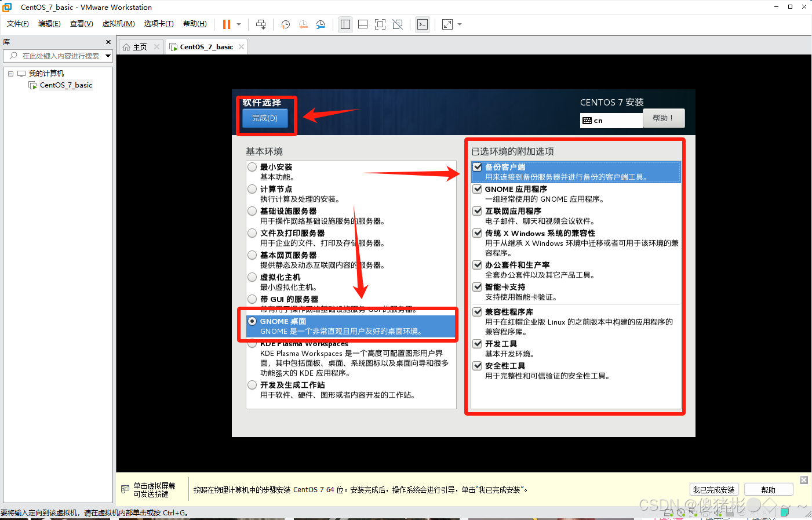
Task: Open the 编辑(E) menu
Action: tap(49, 24)
